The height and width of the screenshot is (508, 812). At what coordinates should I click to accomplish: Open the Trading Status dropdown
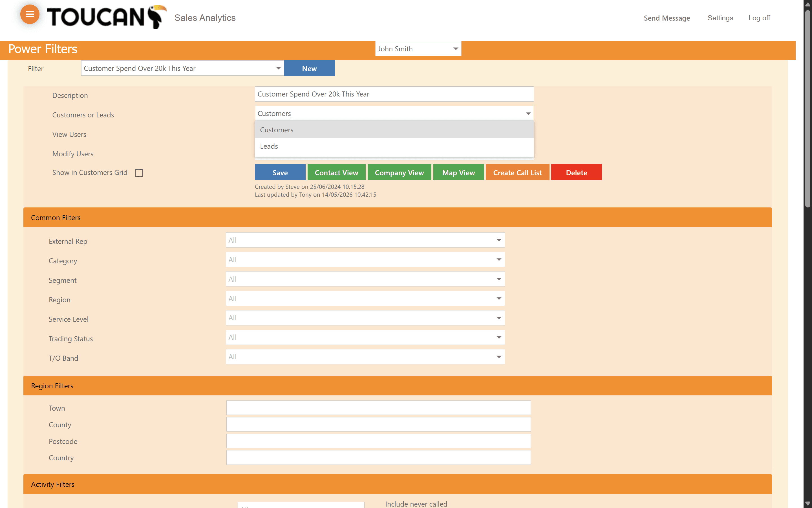(365, 337)
